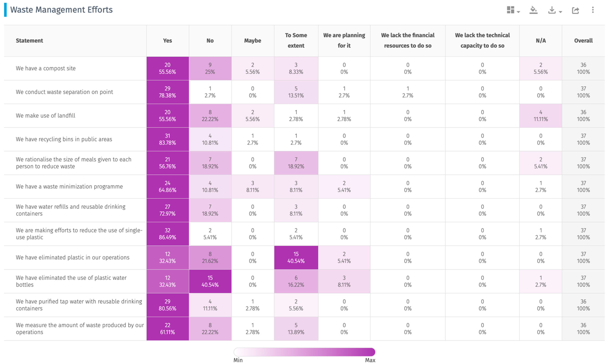
Task: Click the N/A column header
Action: click(x=541, y=41)
